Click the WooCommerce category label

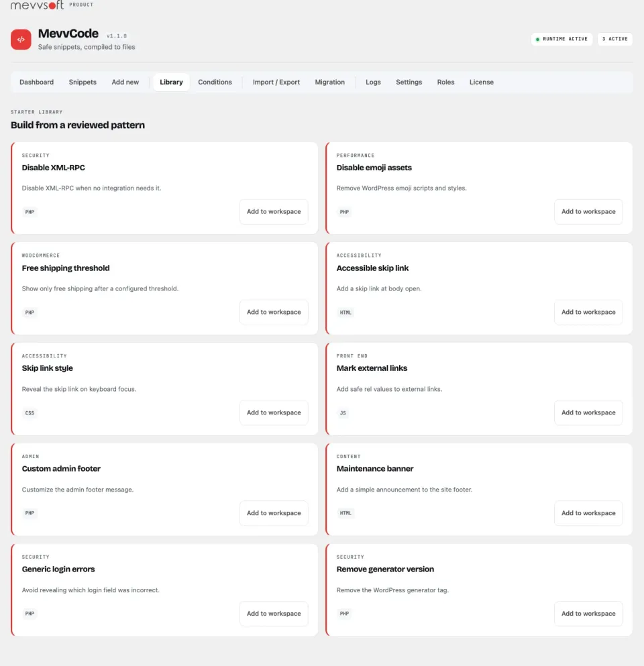coord(41,256)
